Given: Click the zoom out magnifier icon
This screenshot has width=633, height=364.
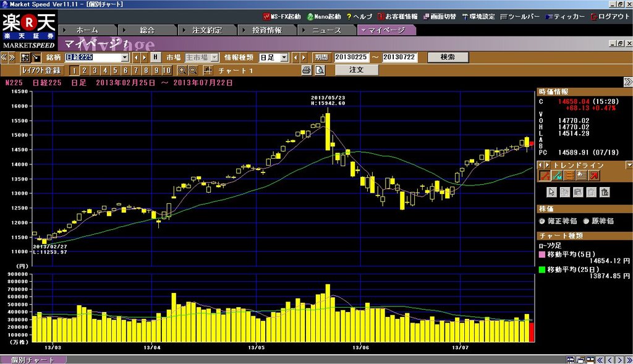Looking at the screenshot, I should pos(193,70).
